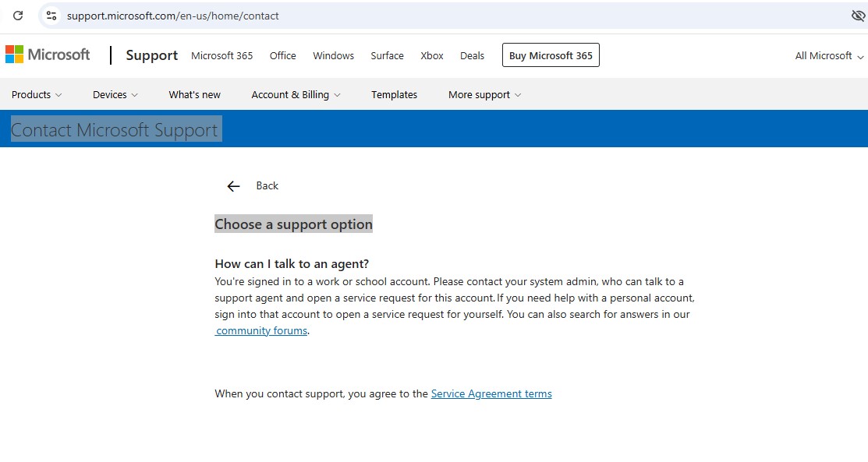The width and height of the screenshot is (868, 462).
Task: Expand the Devices menu
Action: (115, 94)
